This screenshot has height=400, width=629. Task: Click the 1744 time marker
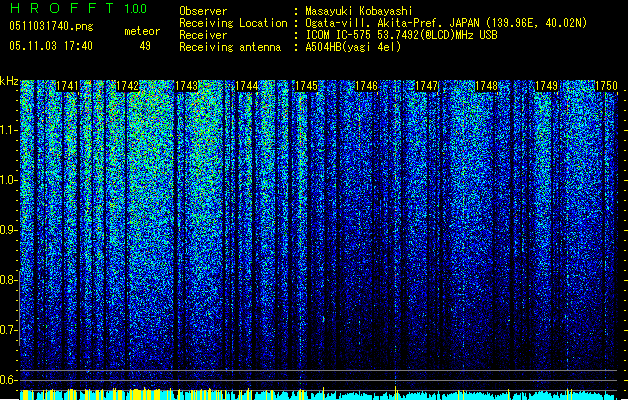click(x=246, y=86)
